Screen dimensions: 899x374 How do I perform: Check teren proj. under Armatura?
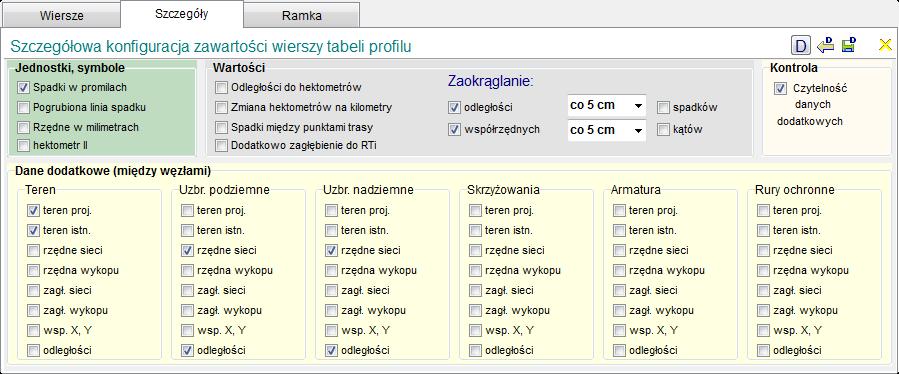point(619,211)
